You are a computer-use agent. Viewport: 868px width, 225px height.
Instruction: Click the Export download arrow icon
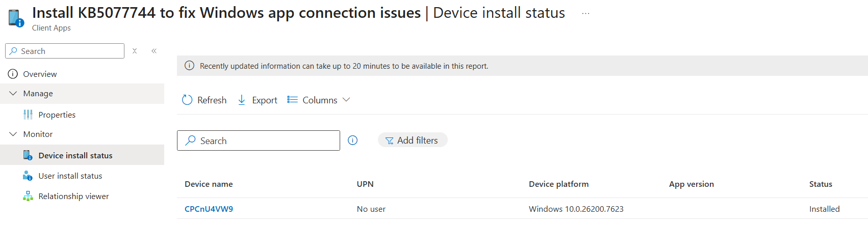click(x=242, y=100)
